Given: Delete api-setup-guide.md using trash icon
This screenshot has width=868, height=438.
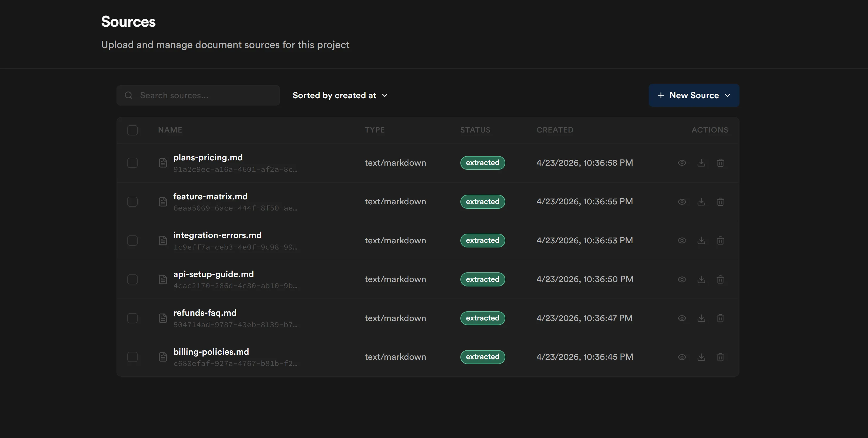Looking at the screenshot, I should (720, 279).
